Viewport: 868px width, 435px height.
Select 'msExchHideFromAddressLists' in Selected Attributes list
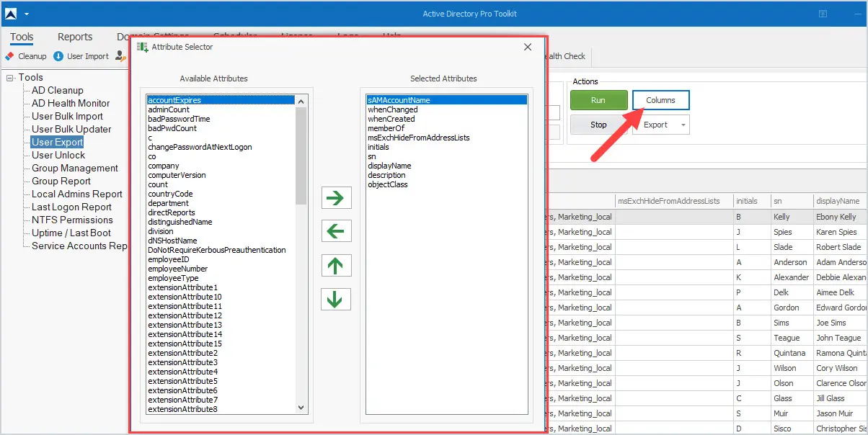(446, 138)
